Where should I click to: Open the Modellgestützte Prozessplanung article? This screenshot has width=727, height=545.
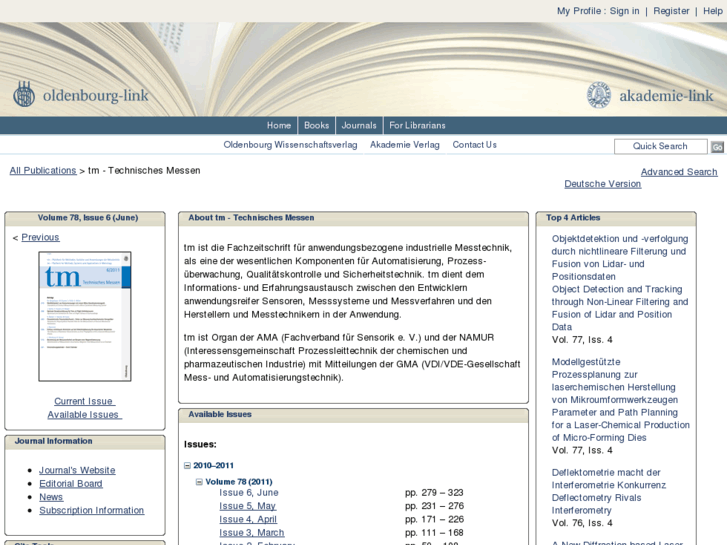pos(620,399)
